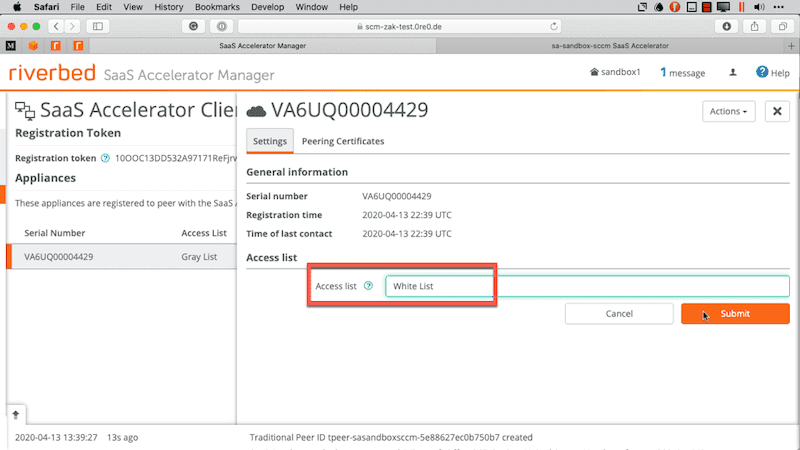Click the registration token value text
This screenshot has width=800, height=450.
pyautogui.click(x=176, y=158)
